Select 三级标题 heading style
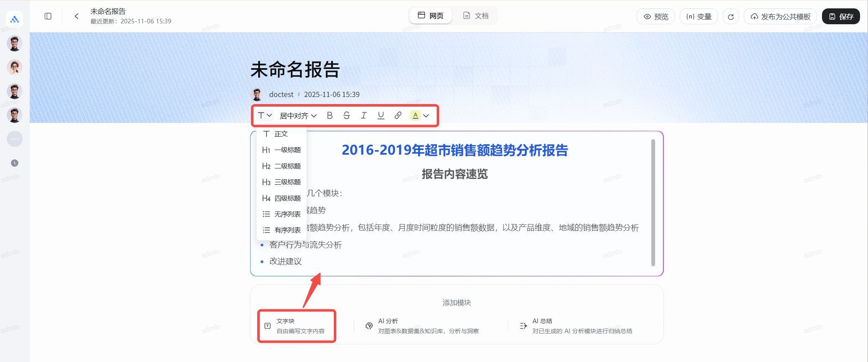868x362 pixels. coord(282,182)
